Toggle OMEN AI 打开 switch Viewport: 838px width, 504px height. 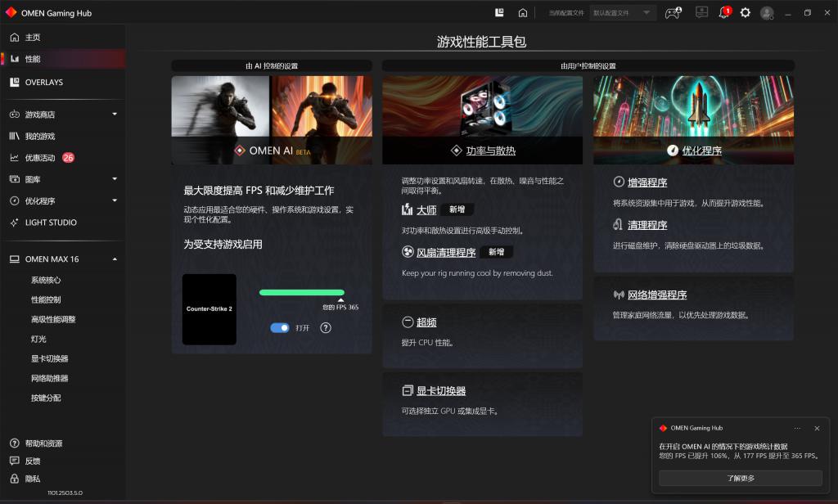point(280,327)
